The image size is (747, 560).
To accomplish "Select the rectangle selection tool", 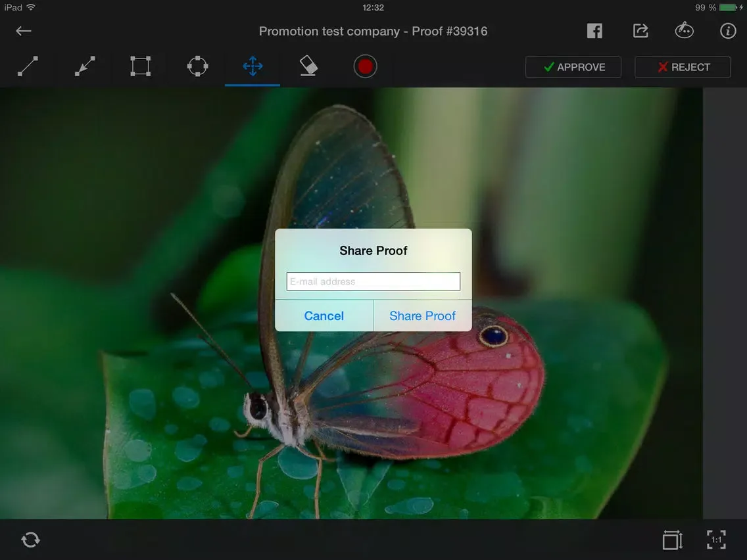I will pyautogui.click(x=141, y=66).
